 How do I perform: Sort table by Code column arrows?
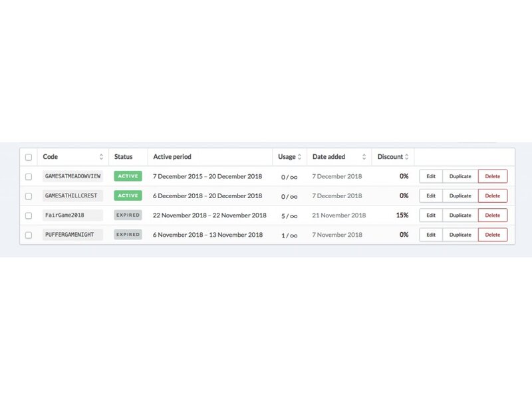coord(101,157)
